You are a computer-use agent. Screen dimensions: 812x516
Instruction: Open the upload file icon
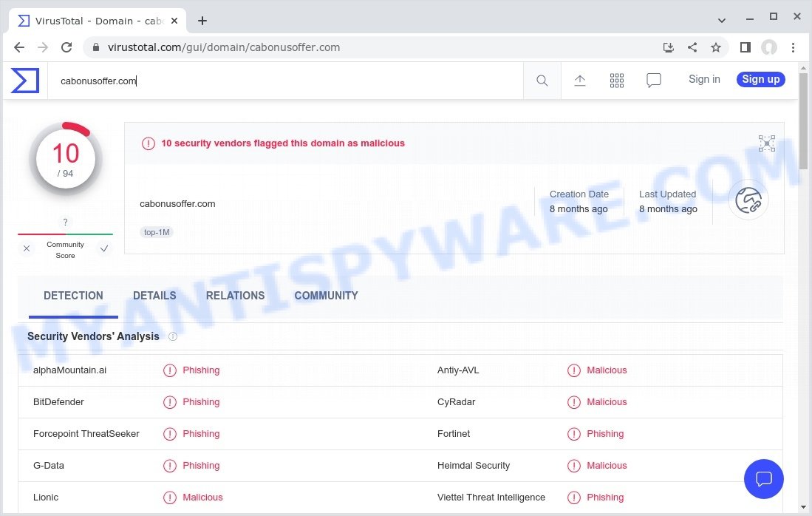click(x=580, y=81)
